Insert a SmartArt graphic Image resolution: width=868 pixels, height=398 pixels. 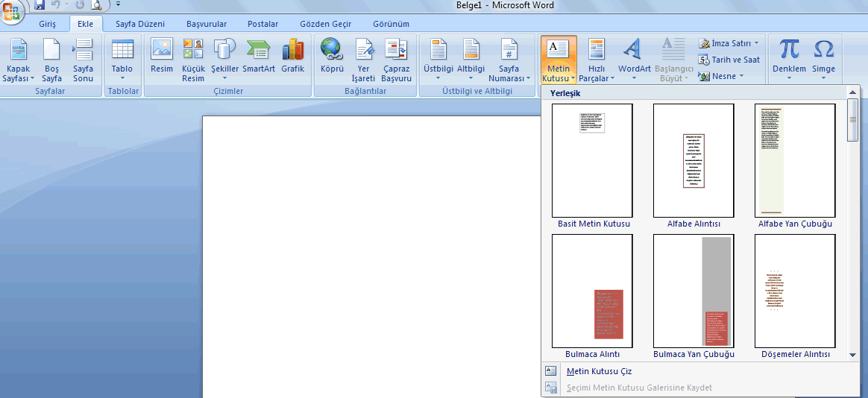[x=259, y=56]
